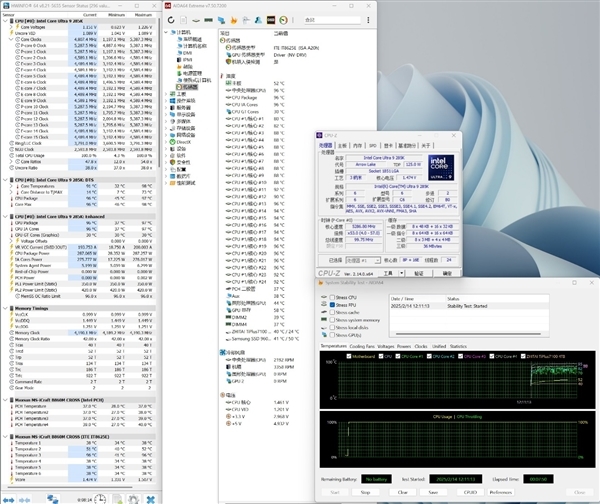The width and height of the screenshot is (600, 504).
Task: Enable Stress CPU checkbox
Action: [x=332, y=297]
